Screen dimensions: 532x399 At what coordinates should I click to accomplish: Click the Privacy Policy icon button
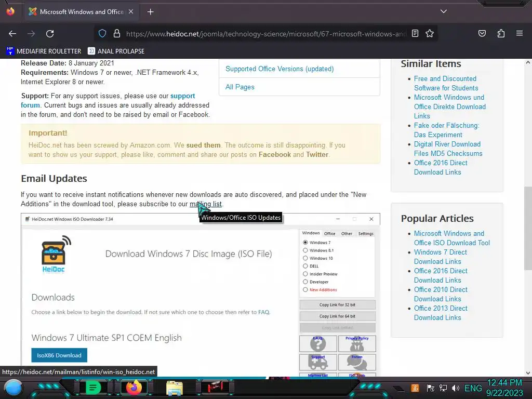tap(357, 344)
